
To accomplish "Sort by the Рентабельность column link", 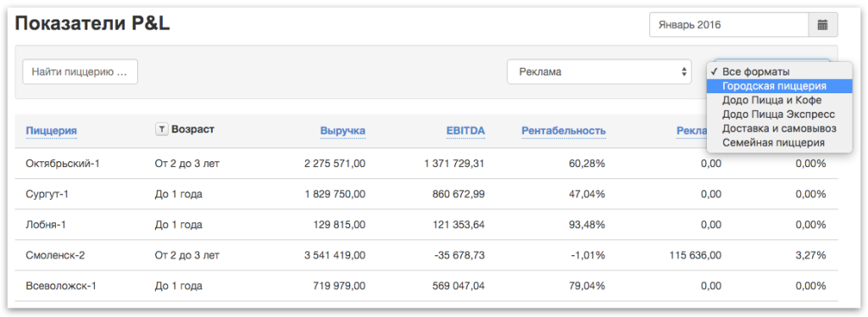I will [564, 131].
